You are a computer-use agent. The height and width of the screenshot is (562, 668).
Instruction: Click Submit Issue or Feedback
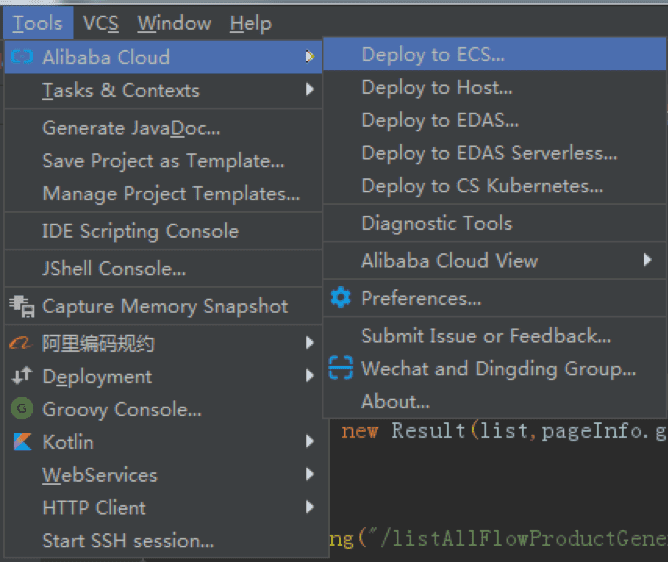486,336
